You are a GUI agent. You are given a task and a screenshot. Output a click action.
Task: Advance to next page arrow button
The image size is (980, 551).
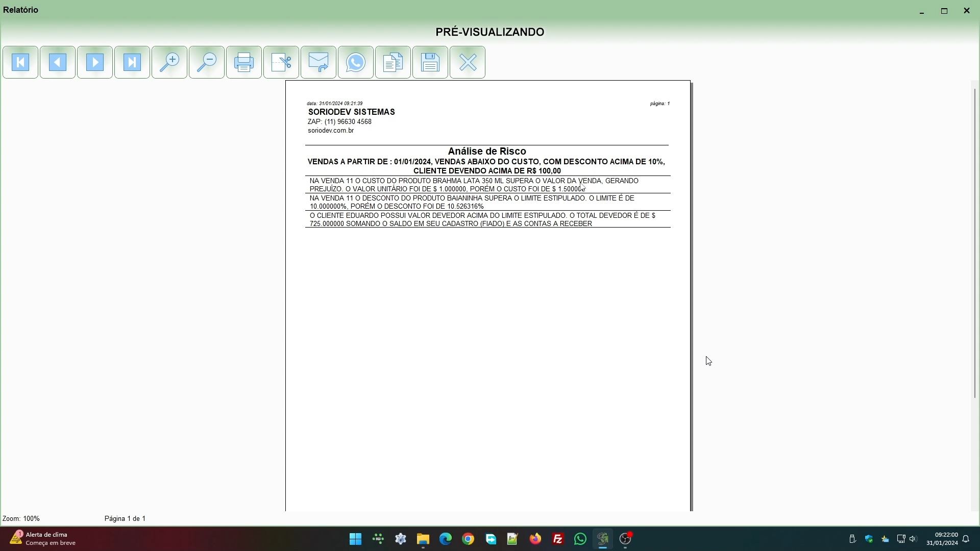tap(95, 62)
